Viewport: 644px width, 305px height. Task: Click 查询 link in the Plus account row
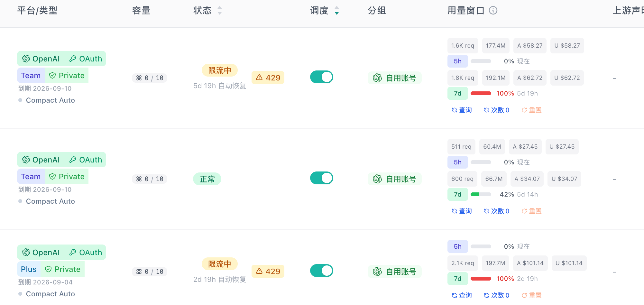click(462, 295)
